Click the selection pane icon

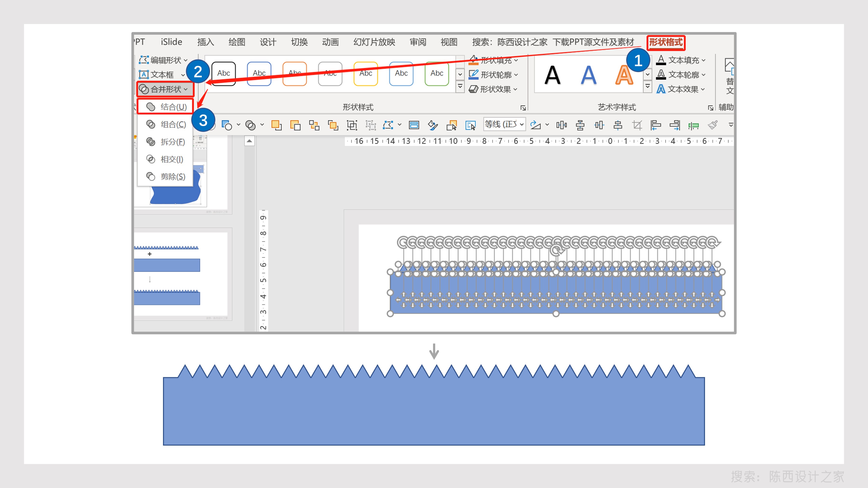(470, 125)
